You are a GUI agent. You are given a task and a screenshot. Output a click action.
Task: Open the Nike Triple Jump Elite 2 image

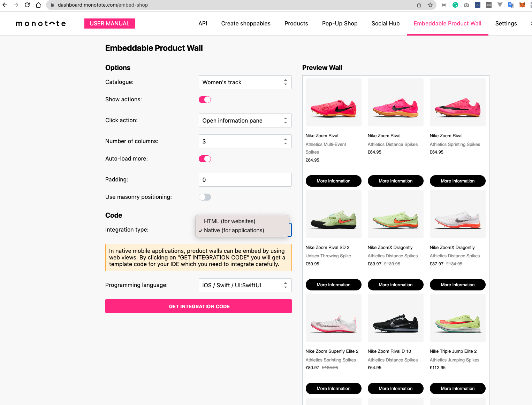click(x=458, y=318)
